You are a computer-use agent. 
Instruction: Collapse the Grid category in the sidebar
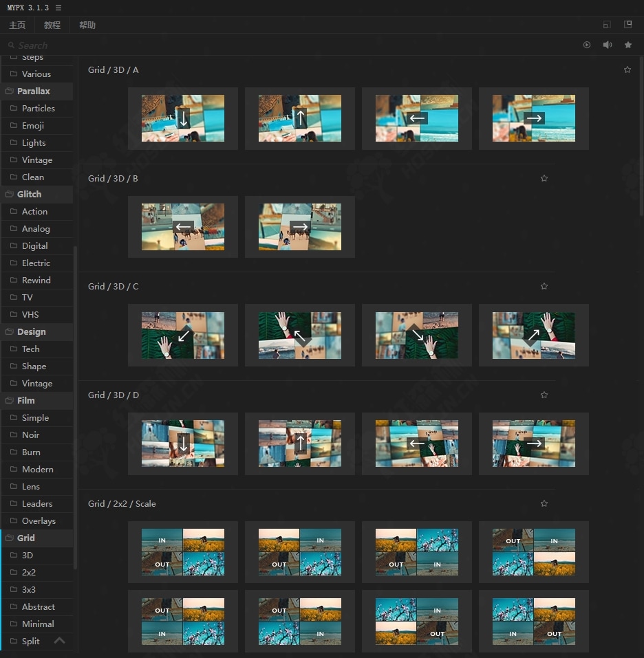pos(25,538)
